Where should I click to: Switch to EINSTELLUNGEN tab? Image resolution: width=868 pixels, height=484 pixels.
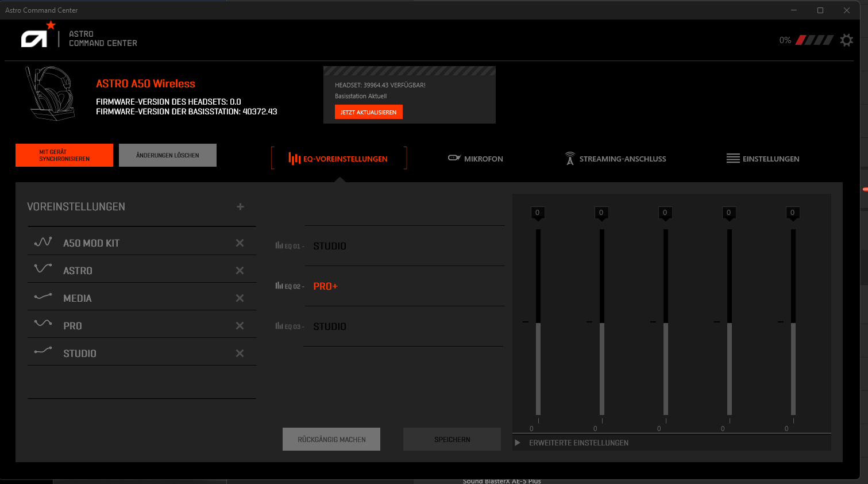coord(763,159)
